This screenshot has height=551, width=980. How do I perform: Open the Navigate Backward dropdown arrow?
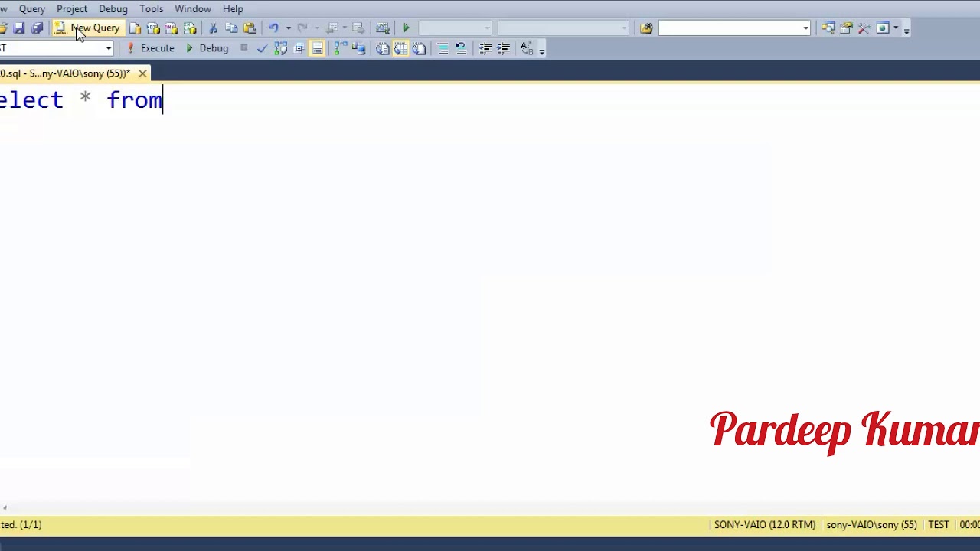[x=345, y=28]
